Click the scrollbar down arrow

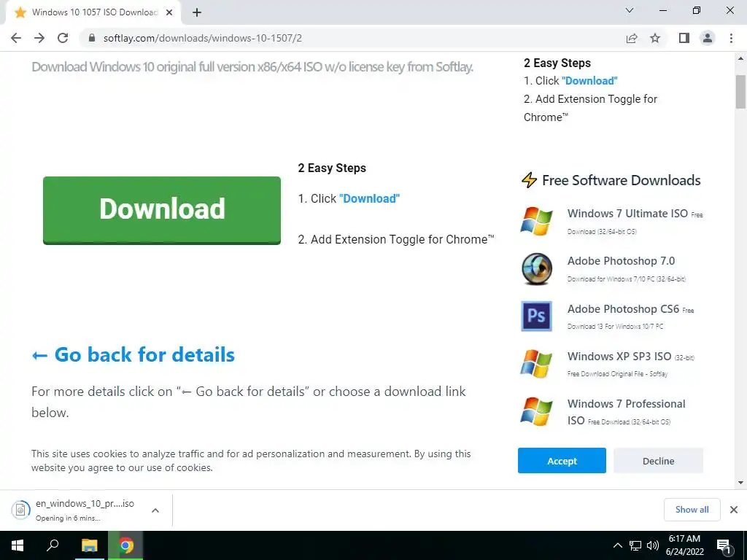point(740,483)
